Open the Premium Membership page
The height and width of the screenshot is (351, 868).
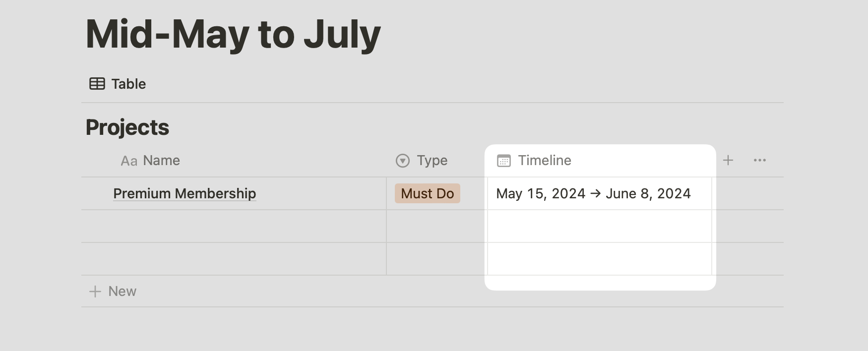185,193
